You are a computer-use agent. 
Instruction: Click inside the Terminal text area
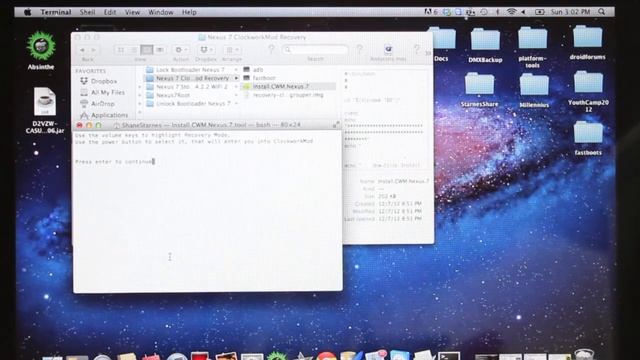tap(207, 211)
